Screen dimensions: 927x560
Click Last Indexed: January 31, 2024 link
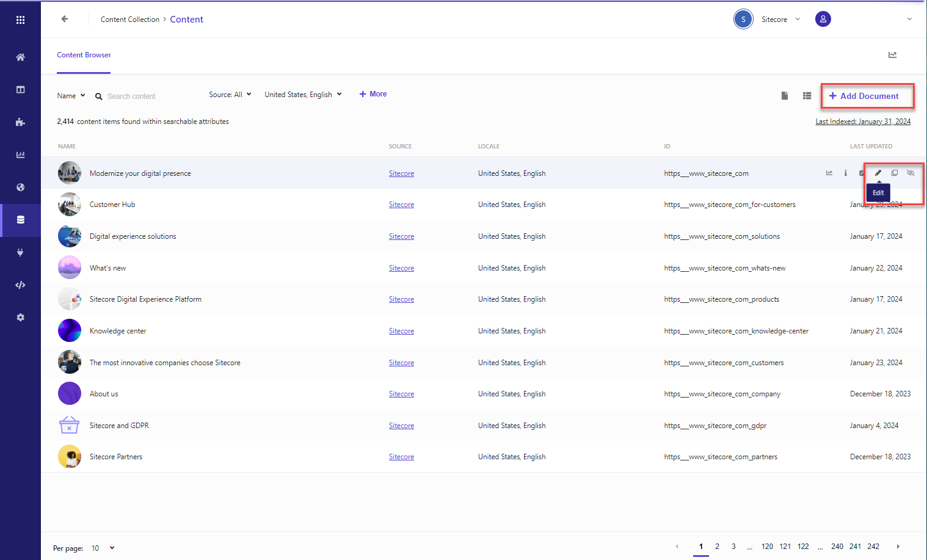pyautogui.click(x=863, y=122)
